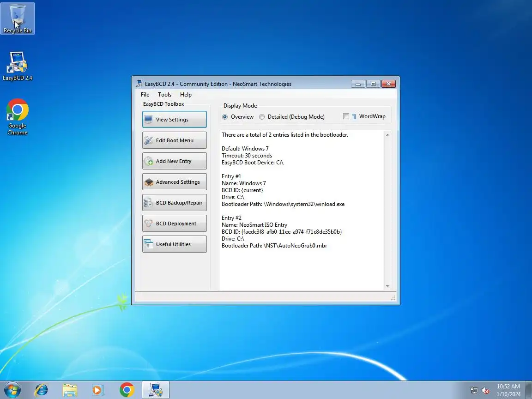Click the 'Entry #2' heading text
This screenshot has width=532, height=399.
231,218
